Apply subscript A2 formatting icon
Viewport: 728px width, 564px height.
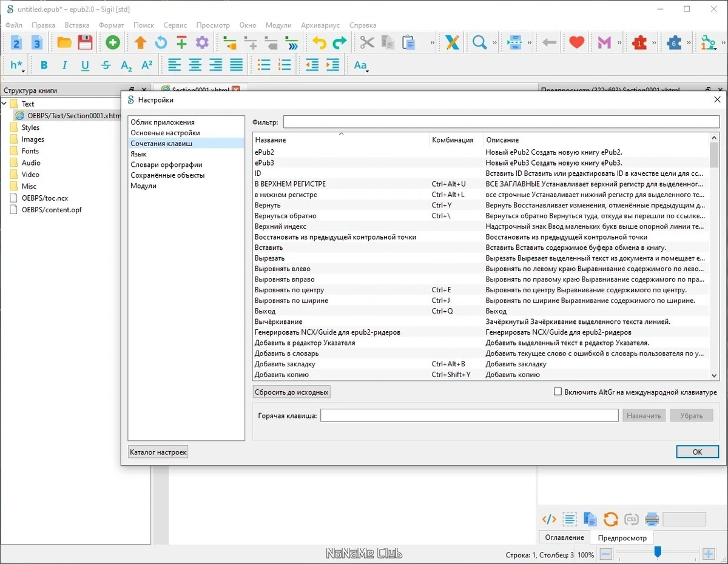[126, 65]
